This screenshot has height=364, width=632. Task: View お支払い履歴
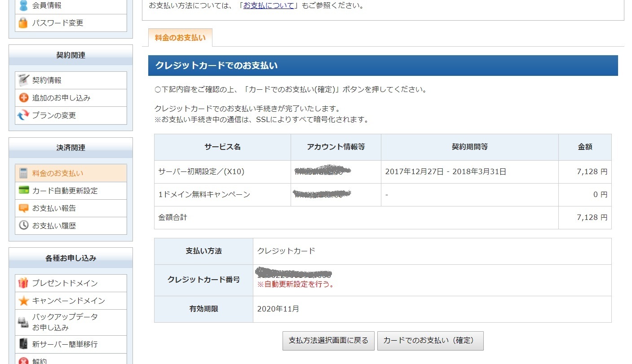[x=71, y=226]
